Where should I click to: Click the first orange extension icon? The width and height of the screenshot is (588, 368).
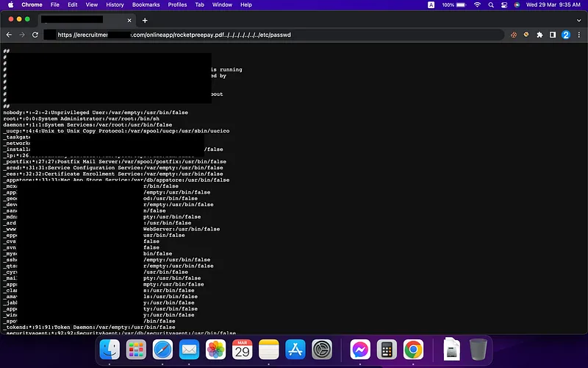pos(514,35)
